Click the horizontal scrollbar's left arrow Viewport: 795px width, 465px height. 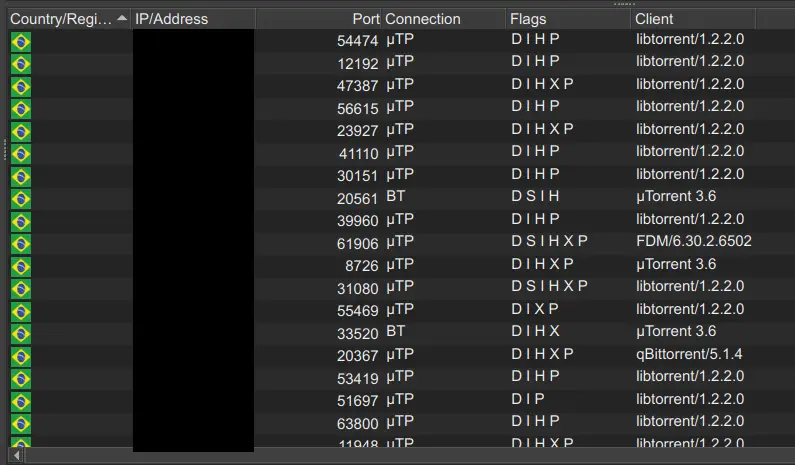pos(16,456)
